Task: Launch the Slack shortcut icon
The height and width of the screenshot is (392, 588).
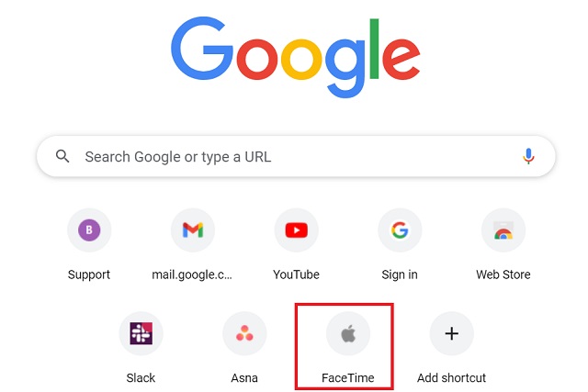Action: tap(141, 333)
